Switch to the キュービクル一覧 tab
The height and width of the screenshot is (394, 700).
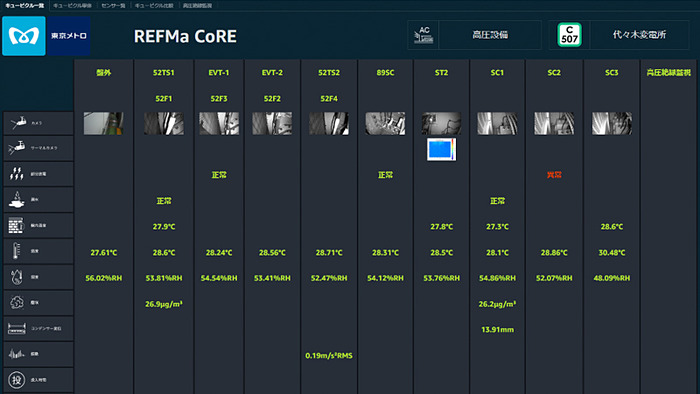(25, 5)
